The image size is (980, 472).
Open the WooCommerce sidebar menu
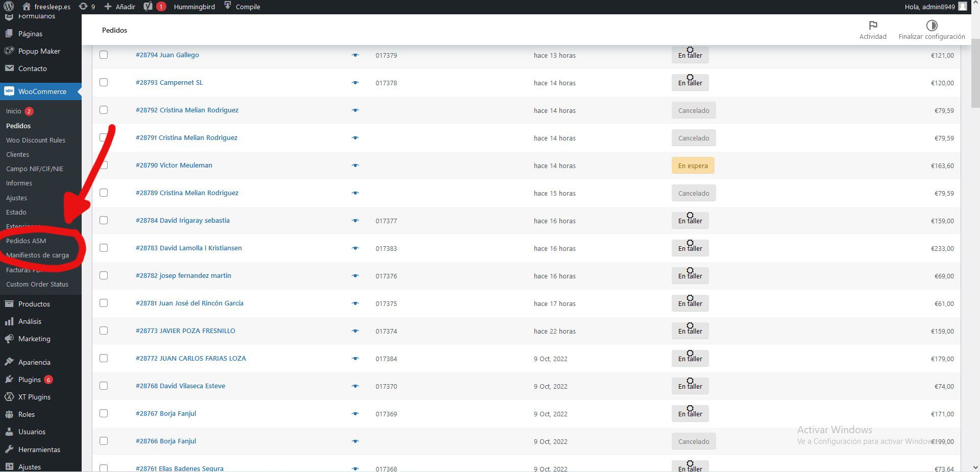(41, 91)
